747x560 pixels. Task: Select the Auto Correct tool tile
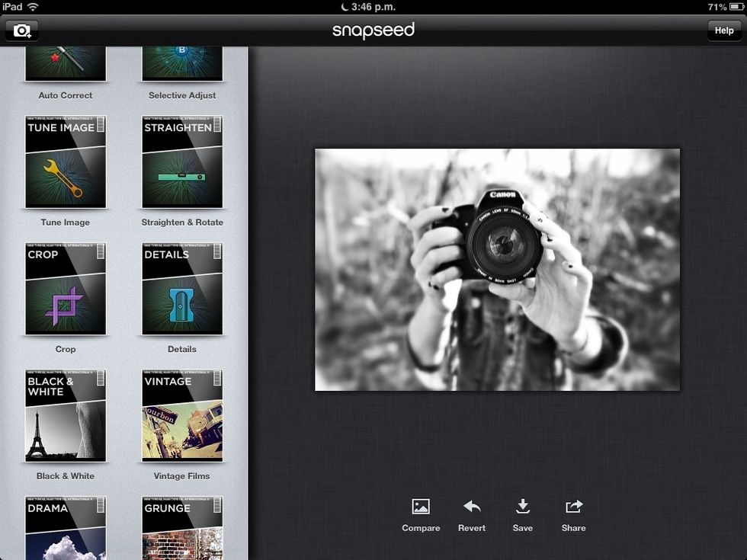point(66,63)
